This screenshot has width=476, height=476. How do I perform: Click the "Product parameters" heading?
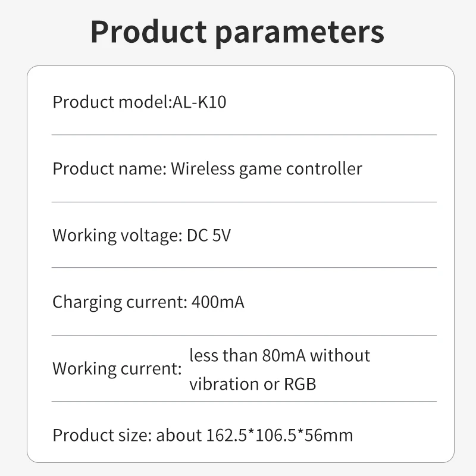(x=237, y=32)
